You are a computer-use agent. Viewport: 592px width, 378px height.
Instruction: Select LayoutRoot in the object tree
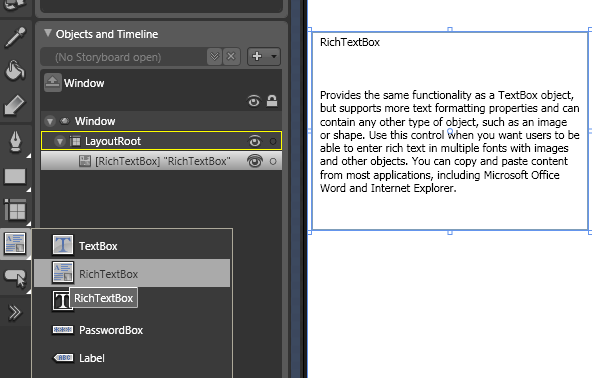[161, 141]
